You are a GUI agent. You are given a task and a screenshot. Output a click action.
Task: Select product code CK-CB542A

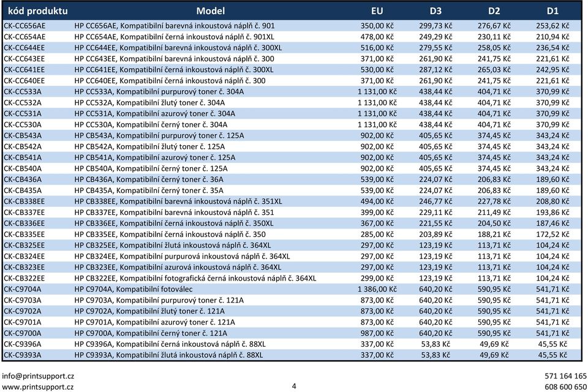coord(23,146)
